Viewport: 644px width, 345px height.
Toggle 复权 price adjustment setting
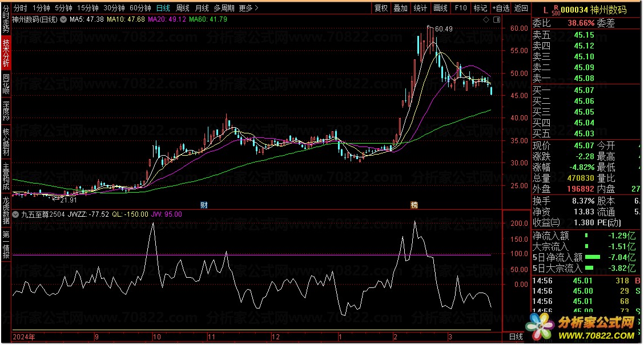381,8
